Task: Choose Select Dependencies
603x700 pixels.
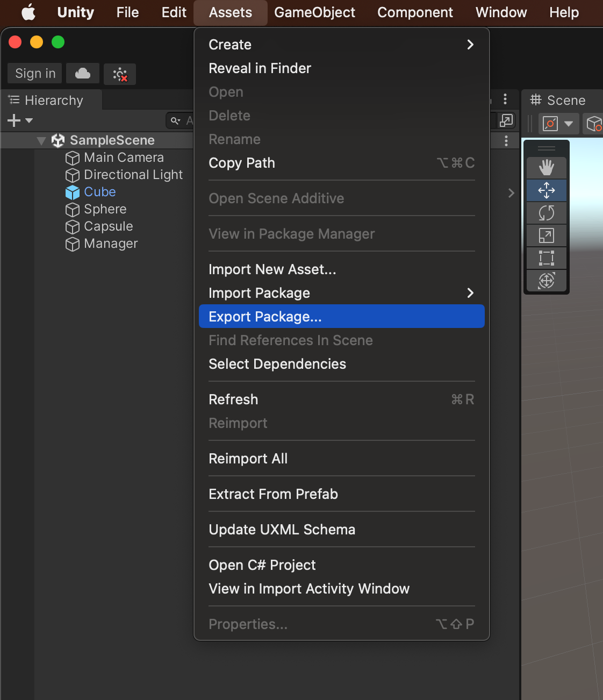Action: point(342,364)
